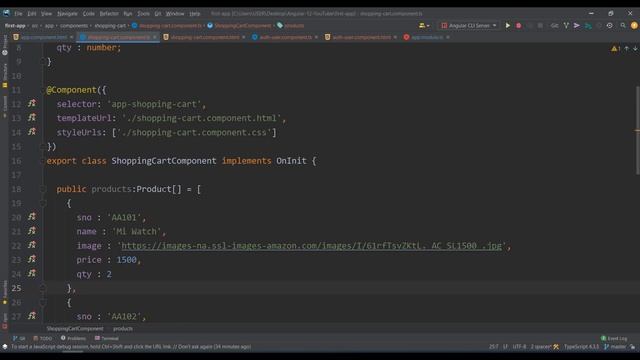Open the Refactor menu

tap(109, 13)
